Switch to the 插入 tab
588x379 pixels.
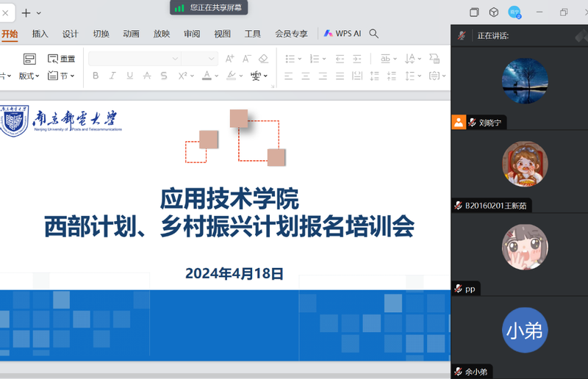pos(40,34)
